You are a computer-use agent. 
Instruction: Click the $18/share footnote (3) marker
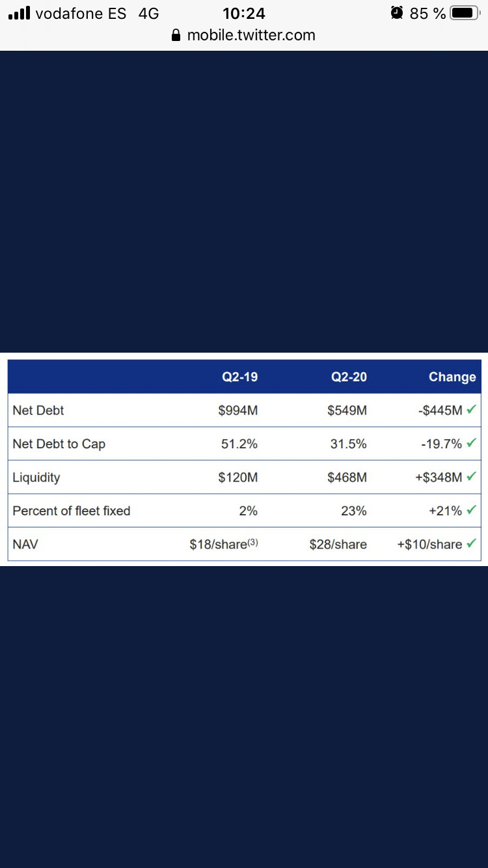point(252,542)
